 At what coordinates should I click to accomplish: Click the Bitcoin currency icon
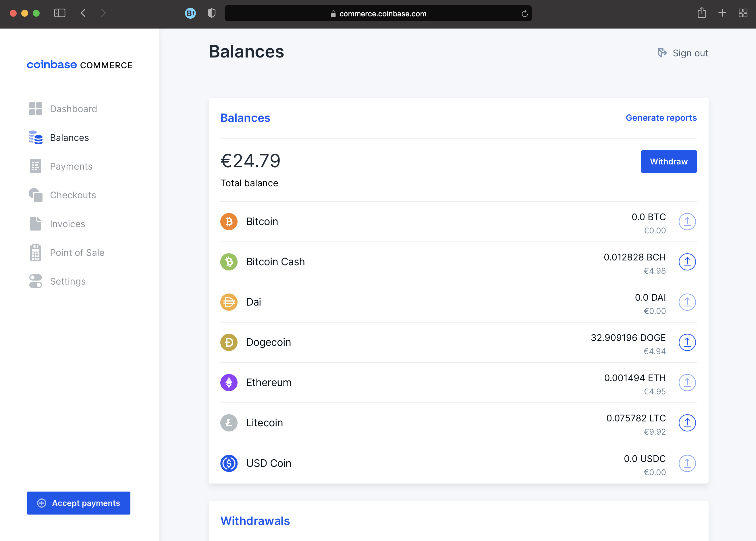tap(229, 221)
